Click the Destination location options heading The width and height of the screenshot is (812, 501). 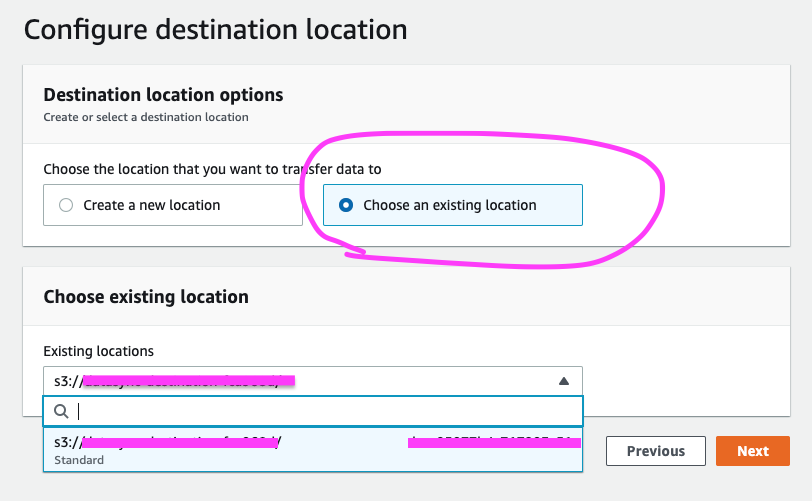point(163,95)
